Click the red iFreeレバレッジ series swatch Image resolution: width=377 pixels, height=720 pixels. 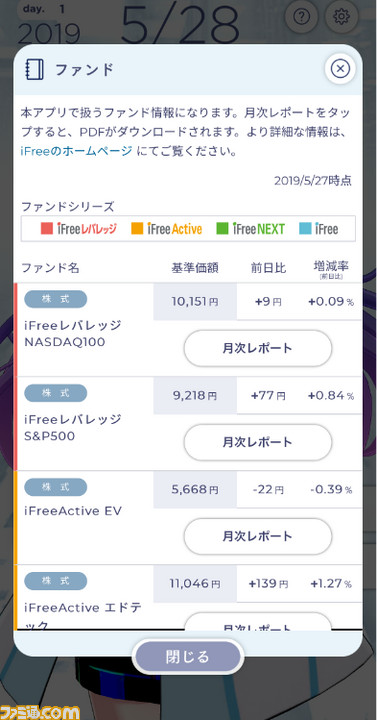47,229
